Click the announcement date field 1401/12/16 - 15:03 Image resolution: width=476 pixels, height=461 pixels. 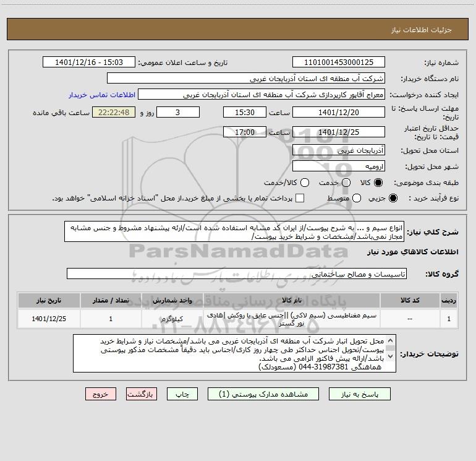pyautogui.click(x=89, y=62)
